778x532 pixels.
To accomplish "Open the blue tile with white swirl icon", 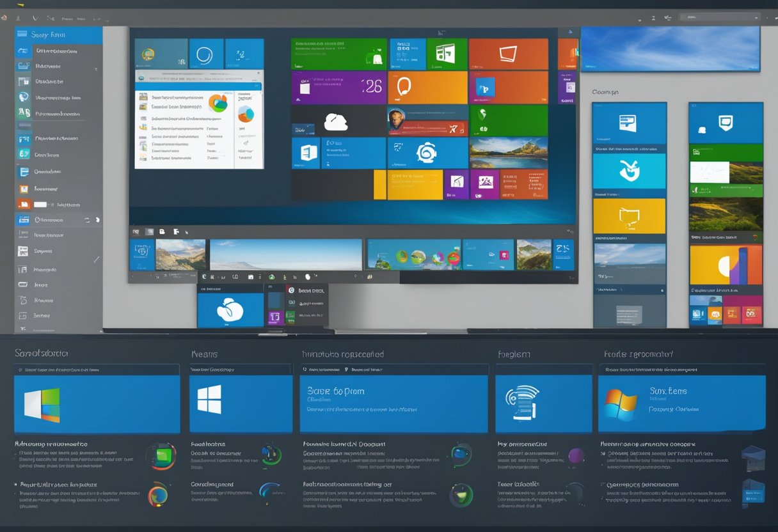I will (427, 153).
